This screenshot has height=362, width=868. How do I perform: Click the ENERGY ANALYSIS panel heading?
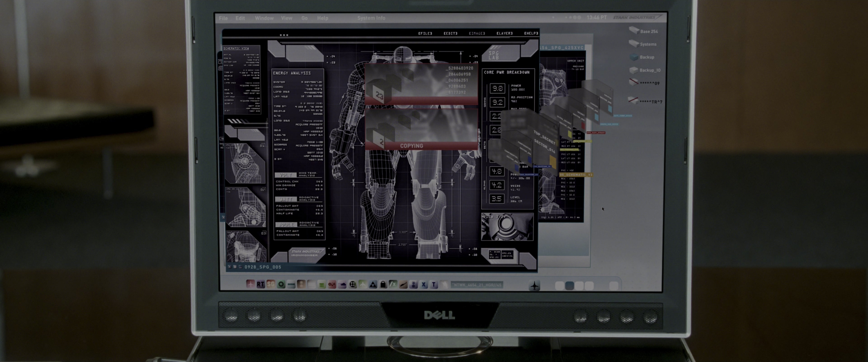click(x=292, y=73)
